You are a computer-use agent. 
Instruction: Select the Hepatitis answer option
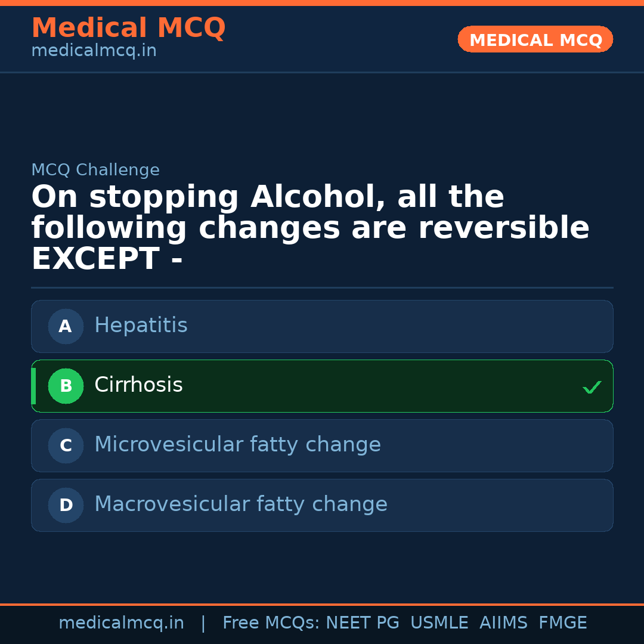coord(322,326)
